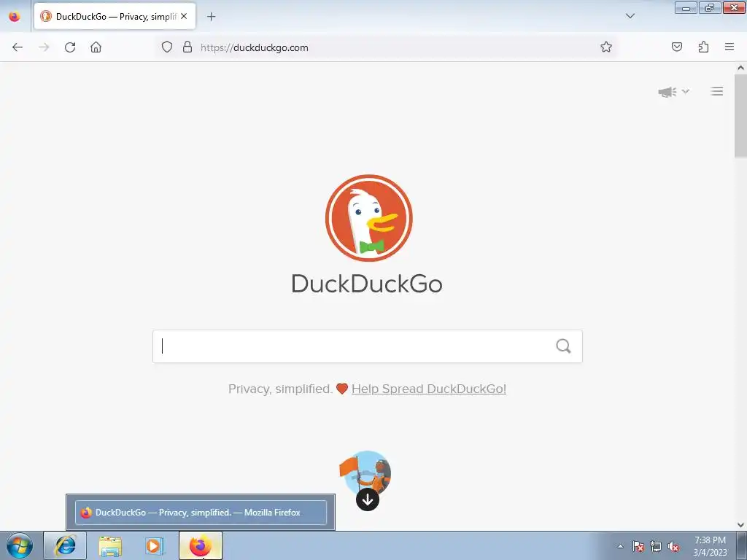Expand the list all tabs chevron

coord(630,16)
